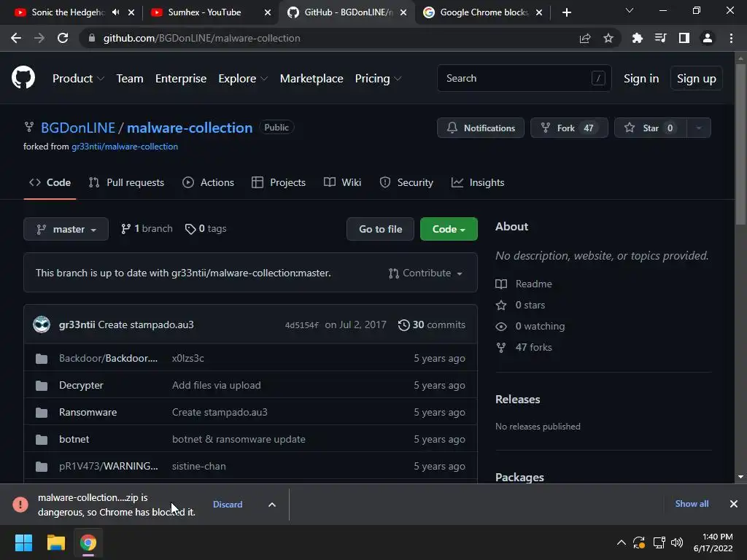Reload the page with the refresh icon
Viewport: 747px width, 560px height.
pyautogui.click(x=63, y=38)
